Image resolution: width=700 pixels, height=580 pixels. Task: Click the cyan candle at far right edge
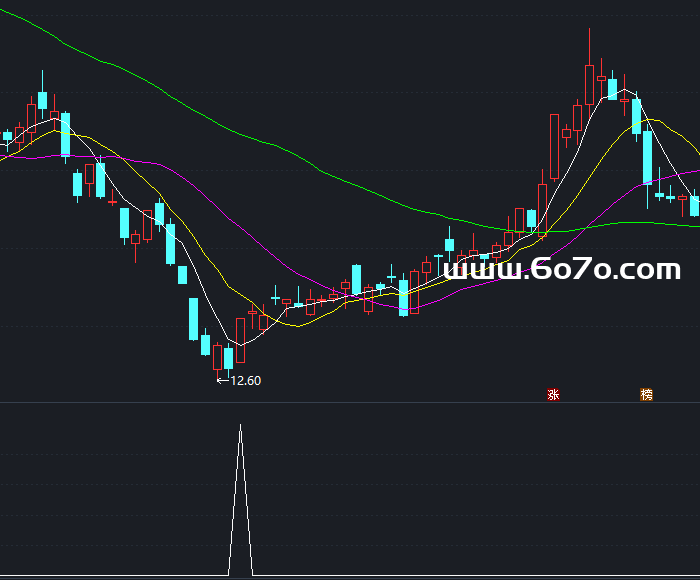[694, 205]
